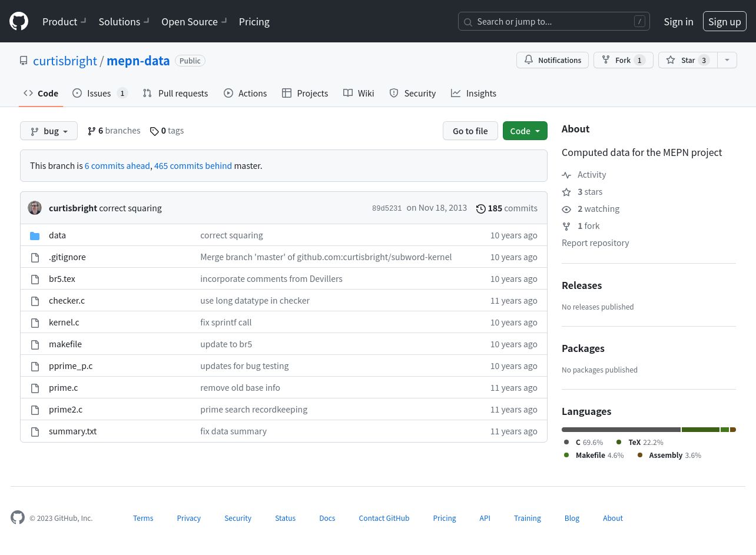The height and width of the screenshot is (555, 756).
Task: Expand the Open Source menu
Action: click(x=194, y=21)
